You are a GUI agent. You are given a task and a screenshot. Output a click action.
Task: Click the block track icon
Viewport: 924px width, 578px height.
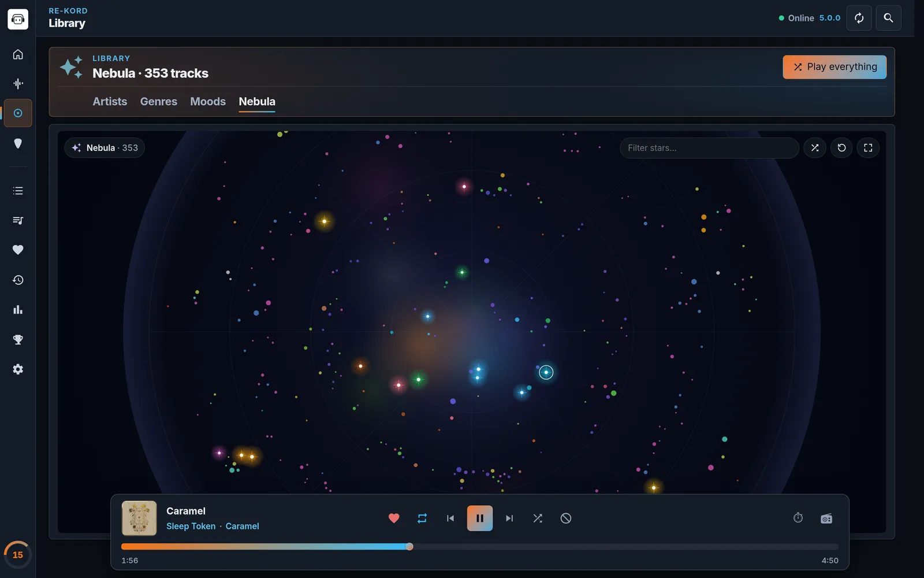[x=566, y=518]
